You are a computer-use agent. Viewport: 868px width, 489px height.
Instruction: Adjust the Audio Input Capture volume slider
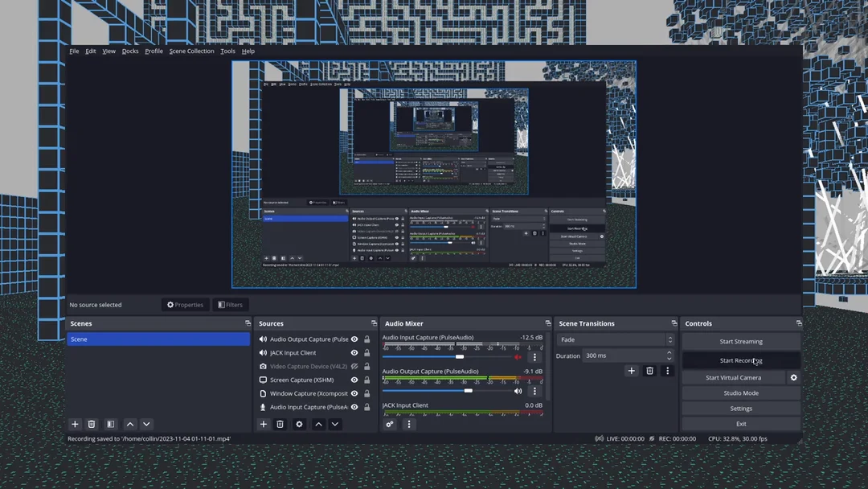(x=460, y=356)
